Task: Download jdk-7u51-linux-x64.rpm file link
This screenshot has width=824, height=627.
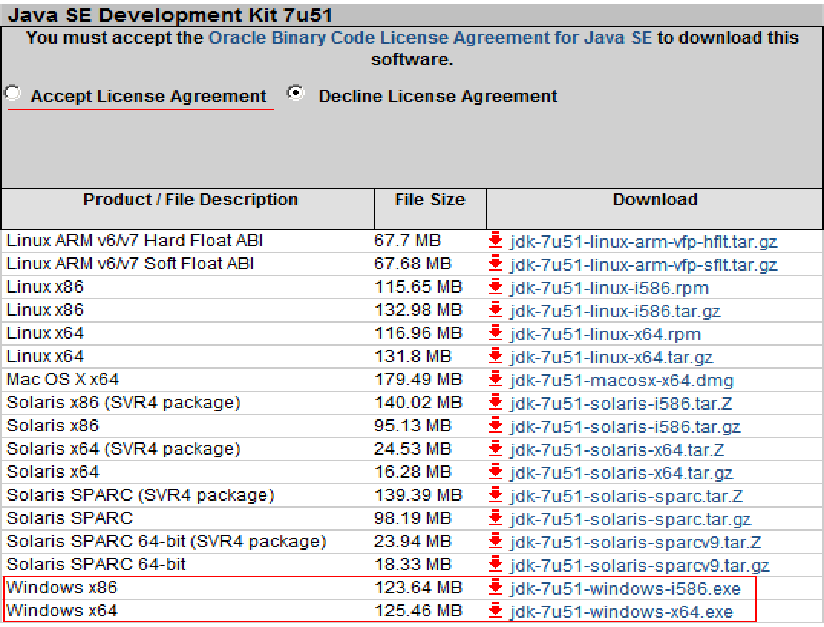Action: coord(605,334)
